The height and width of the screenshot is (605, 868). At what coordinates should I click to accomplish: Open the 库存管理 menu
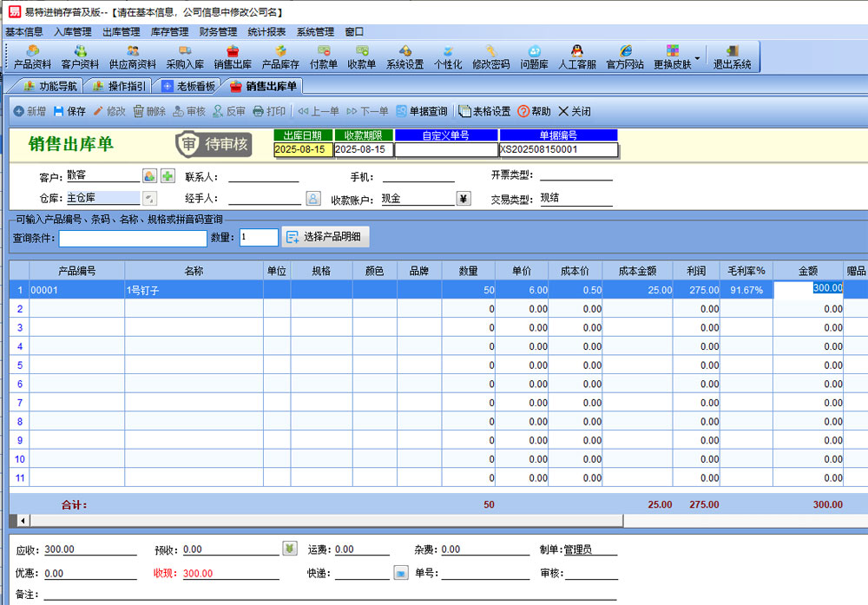(169, 32)
